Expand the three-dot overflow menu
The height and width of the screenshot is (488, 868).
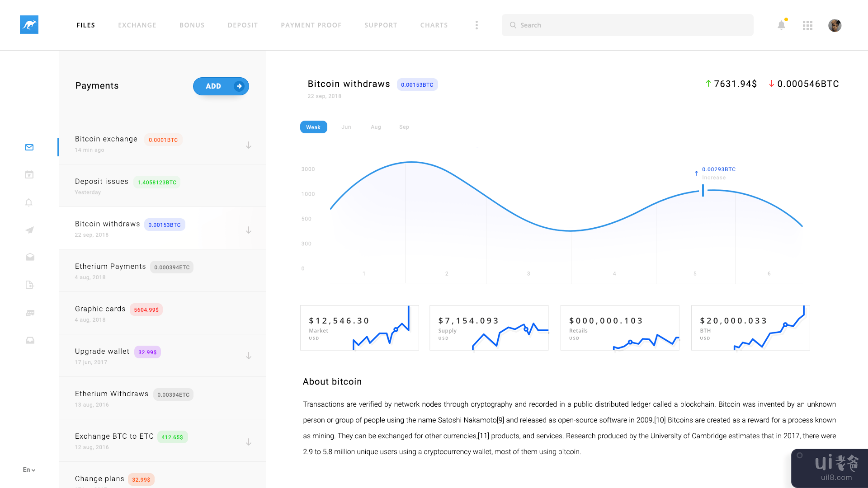click(x=476, y=24)
